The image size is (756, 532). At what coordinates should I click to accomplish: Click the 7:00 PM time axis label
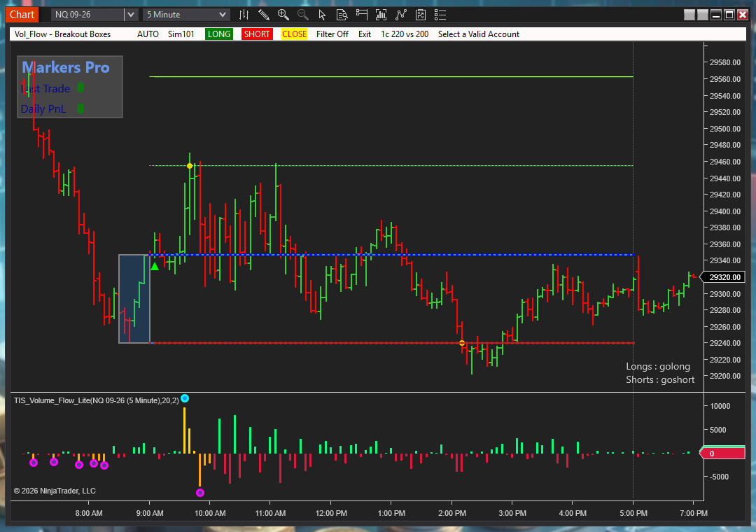point(693,513)
